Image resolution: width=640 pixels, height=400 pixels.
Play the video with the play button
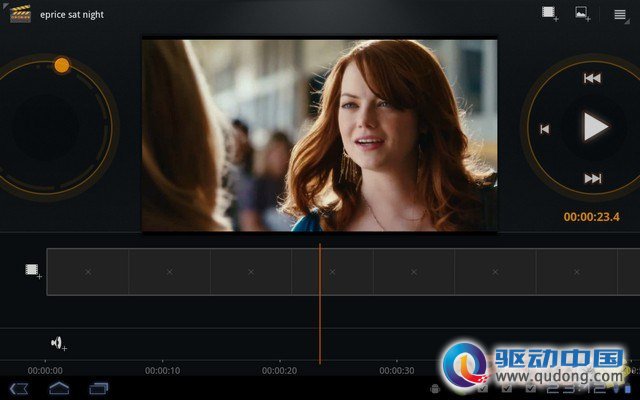595,127
